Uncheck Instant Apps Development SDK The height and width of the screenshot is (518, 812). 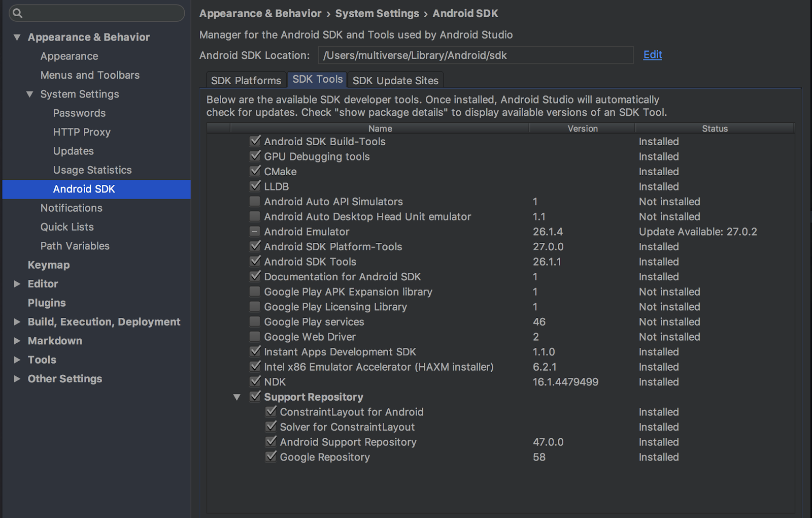tap(255, 351)
